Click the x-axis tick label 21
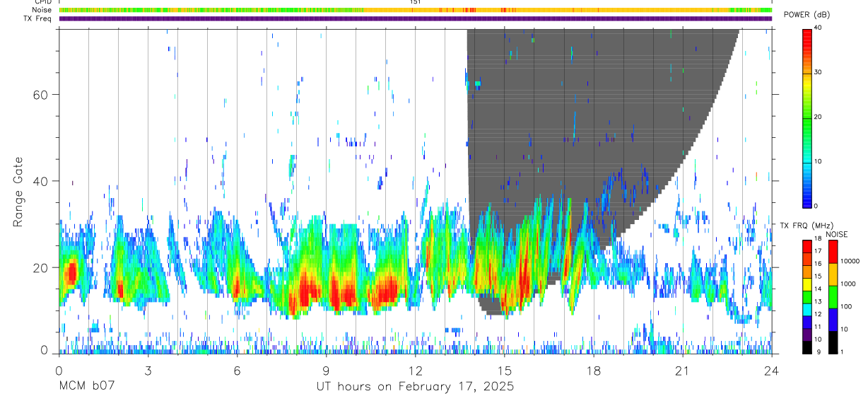This screenshot has width=868, height=401. pos(682,371)
